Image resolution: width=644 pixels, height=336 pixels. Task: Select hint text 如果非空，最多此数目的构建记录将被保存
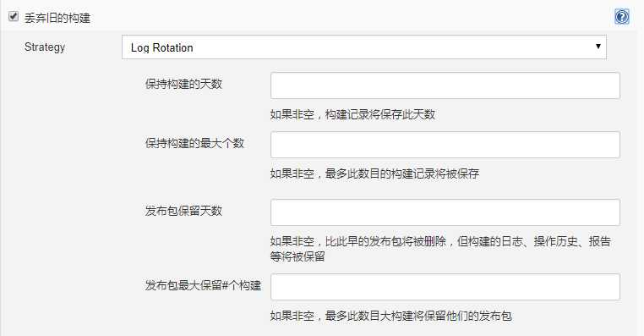(x=374, y=174)
